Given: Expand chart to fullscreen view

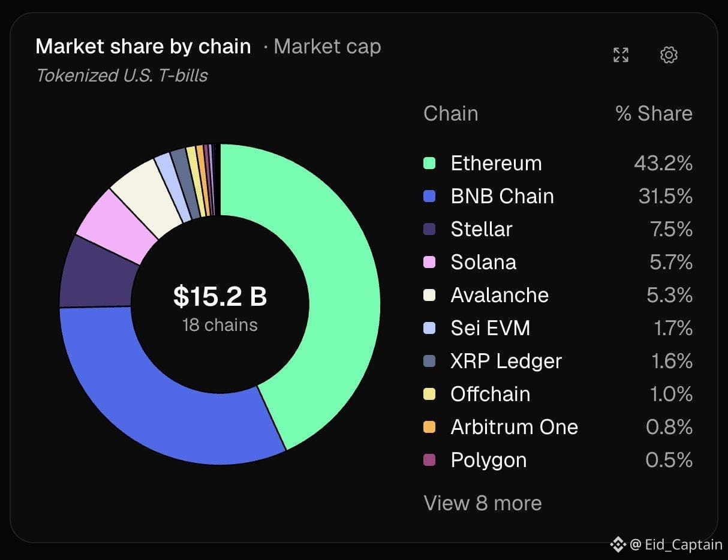Looking at the screenshot, I should 621,55.
